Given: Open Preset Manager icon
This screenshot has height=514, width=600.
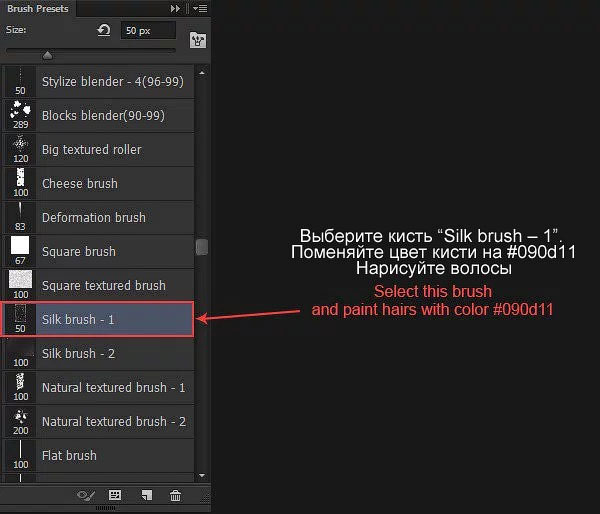Looking at the screenshot, I should click(115, 496).
